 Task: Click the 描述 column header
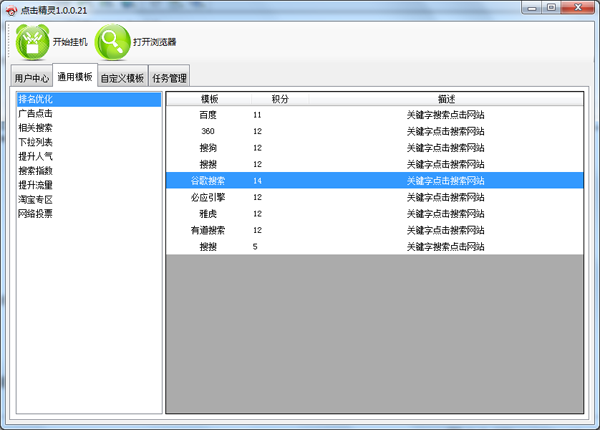(446, 99)
